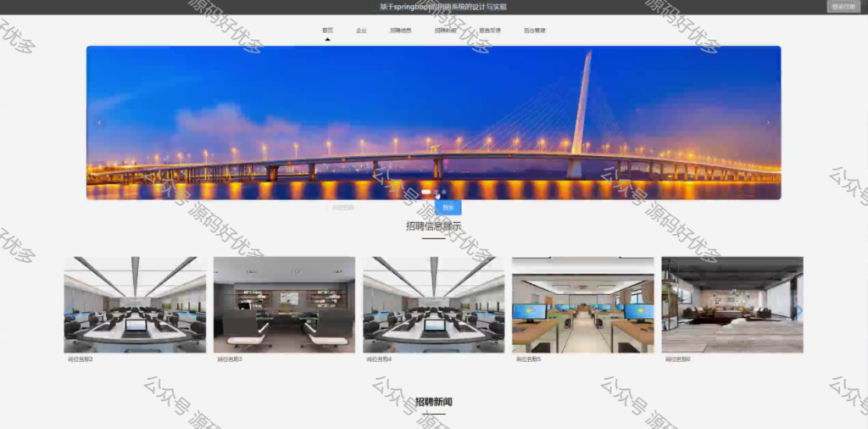868x429 pixels.
Task: Click the site title text in top bar
Action: point(442,7)
